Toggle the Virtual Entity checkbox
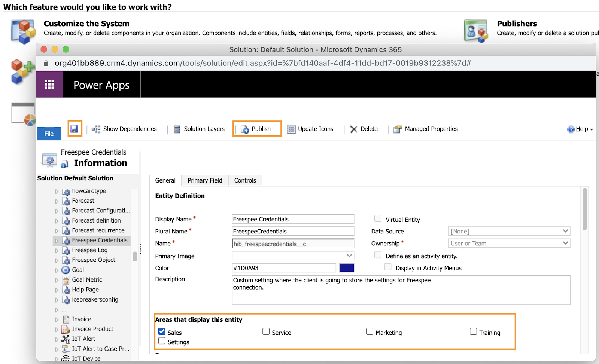Screen dimensions: 599x364 pyautogui.click(x=378, y=218)
